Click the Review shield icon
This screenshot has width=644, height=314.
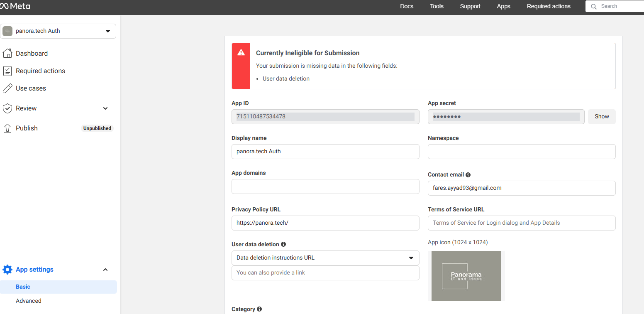(x=7, y=108)
